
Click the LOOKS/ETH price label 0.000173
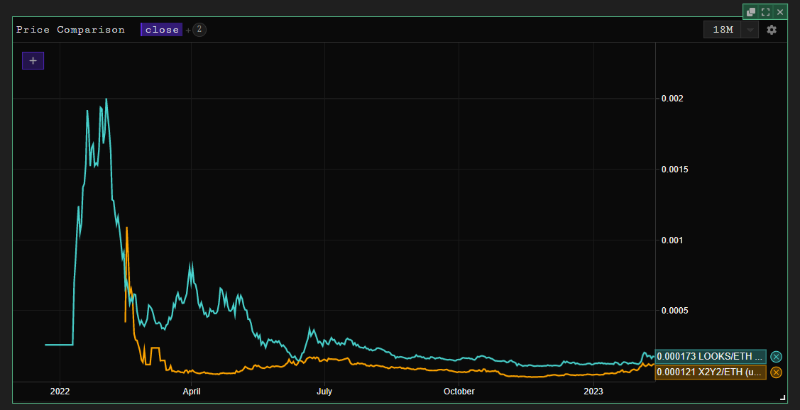(x=710, y=356)
